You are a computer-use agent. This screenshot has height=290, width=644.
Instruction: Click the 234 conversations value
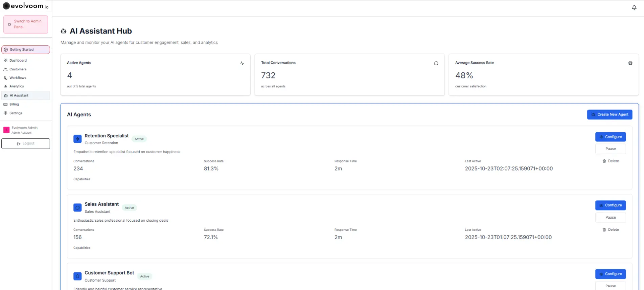78,169
